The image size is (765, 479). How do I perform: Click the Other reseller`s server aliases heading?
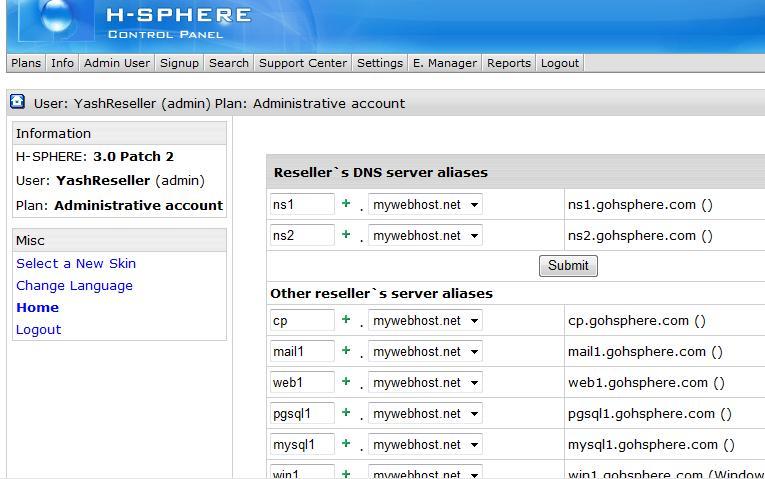pos(382,293)
